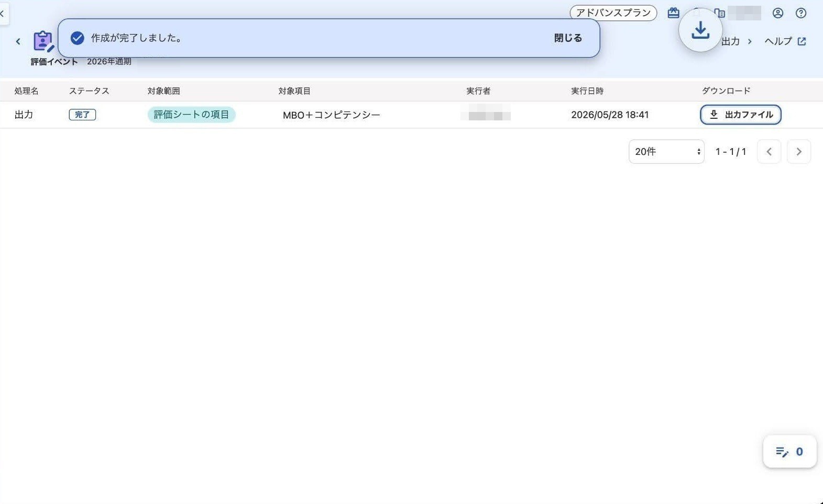Click the 評価シートの項目 tag

191,115
